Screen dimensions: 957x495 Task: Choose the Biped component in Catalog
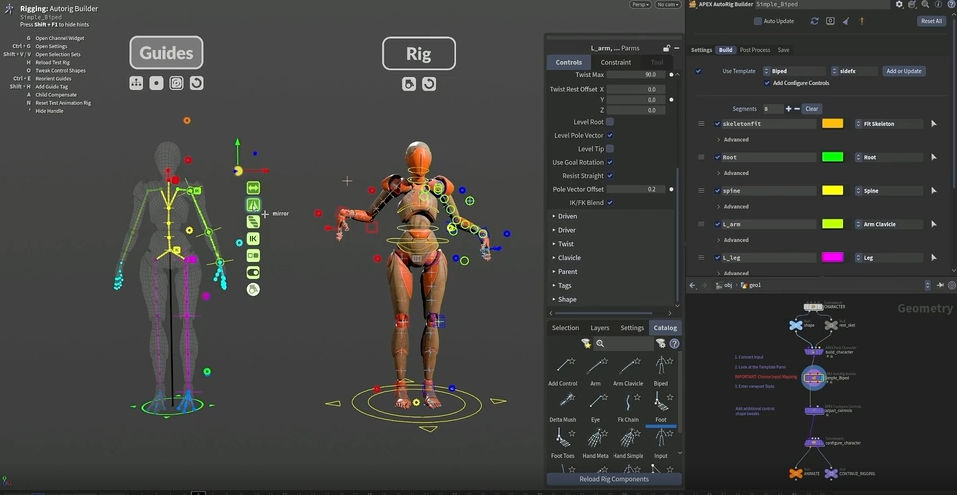pyautogui.click(x=660, y=371)
